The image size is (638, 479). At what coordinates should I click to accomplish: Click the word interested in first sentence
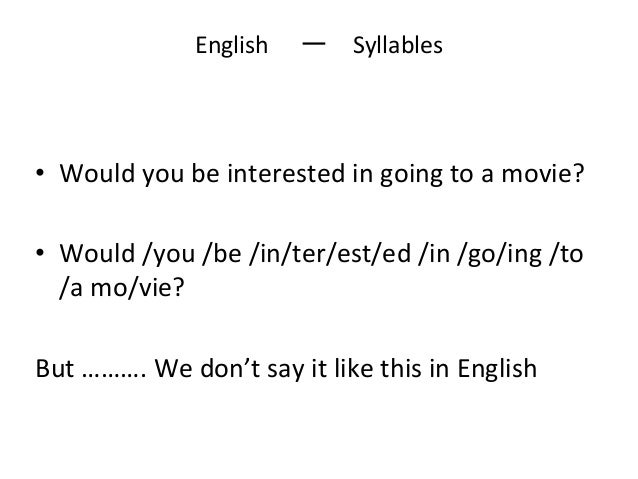click(286, 173)
